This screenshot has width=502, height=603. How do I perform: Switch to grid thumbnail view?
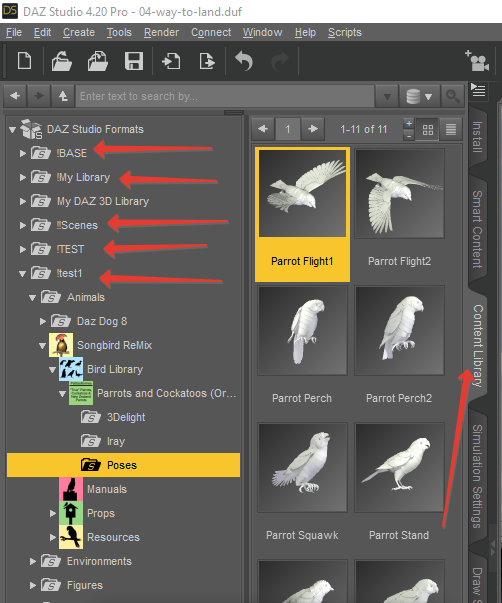pos(428,130)
